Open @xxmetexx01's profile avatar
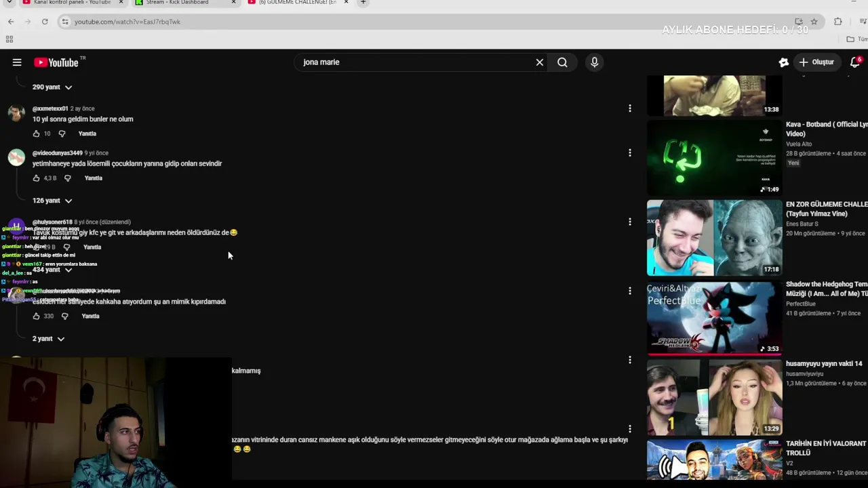This screenshot has width=868, height=488. click(x=16, y=113)
